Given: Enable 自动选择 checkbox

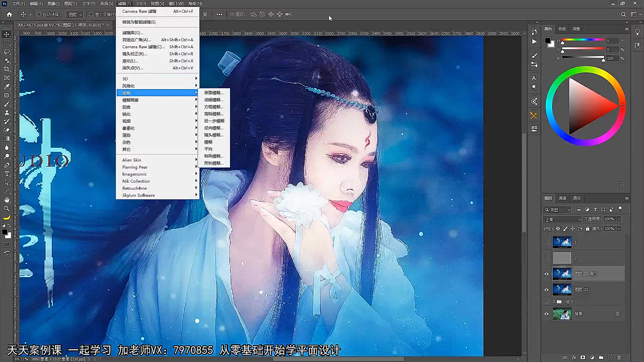Looking at the screenshot, I should click(x=39, y=14).
